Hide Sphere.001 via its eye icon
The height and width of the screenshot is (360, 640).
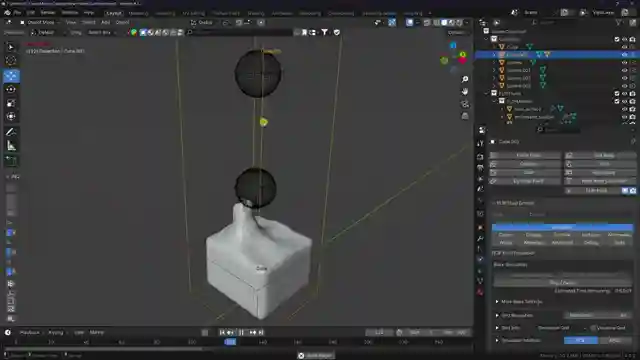click(x=624, y=70)
